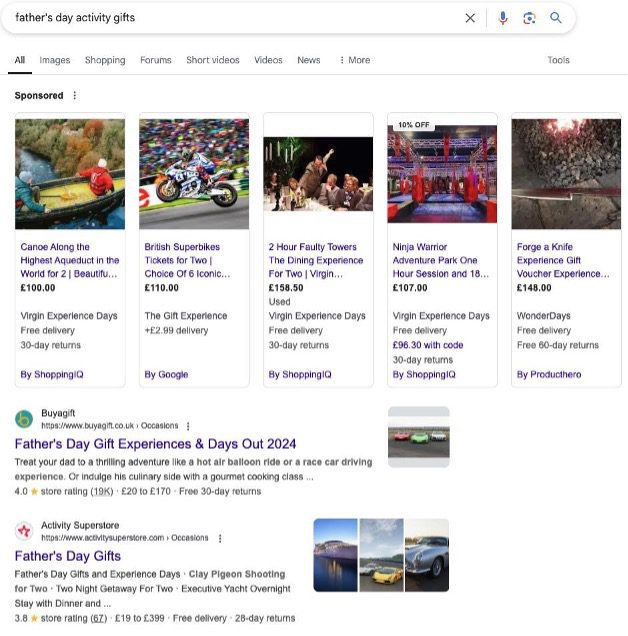Screen dimensions: 628x636
Task: Click the Activity Superstore site favicon
Action: [x=24, y=531]
